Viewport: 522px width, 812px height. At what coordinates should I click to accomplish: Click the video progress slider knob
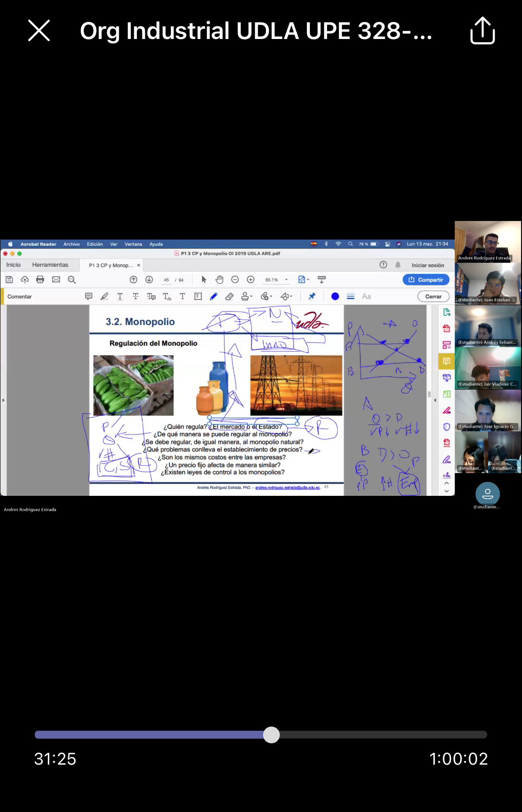click(x=271, y=734)
